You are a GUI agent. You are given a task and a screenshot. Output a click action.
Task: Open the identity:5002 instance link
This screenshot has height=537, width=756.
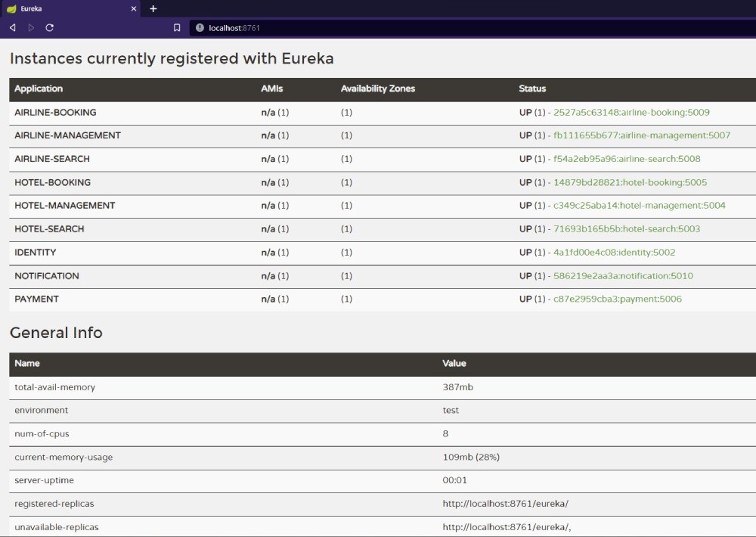click(x=614, y=253)
